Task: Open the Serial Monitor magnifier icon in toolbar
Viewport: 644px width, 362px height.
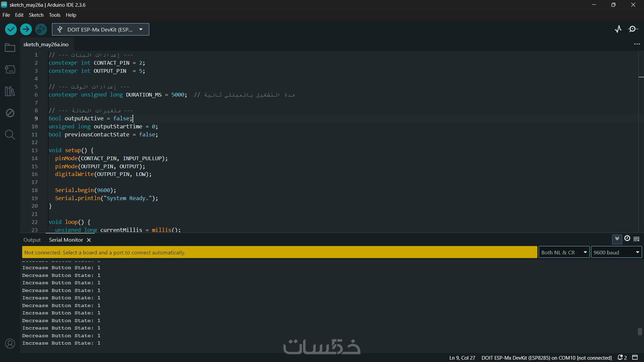Action: click(x=633, y=29)
